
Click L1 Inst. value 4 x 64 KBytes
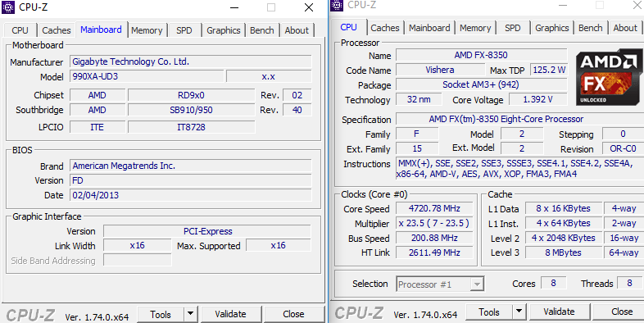coord(563,223)
